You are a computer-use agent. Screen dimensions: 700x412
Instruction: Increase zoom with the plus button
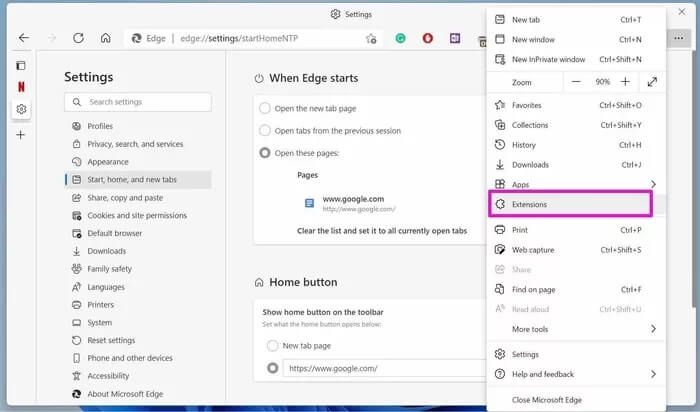pos(625,82)
